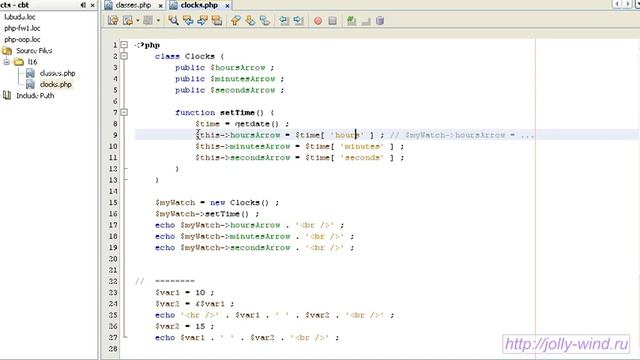The width and height of the screenshot is (640, 360).
Task: Go to the previous search occurrence icon
Action: pos(188,20)
